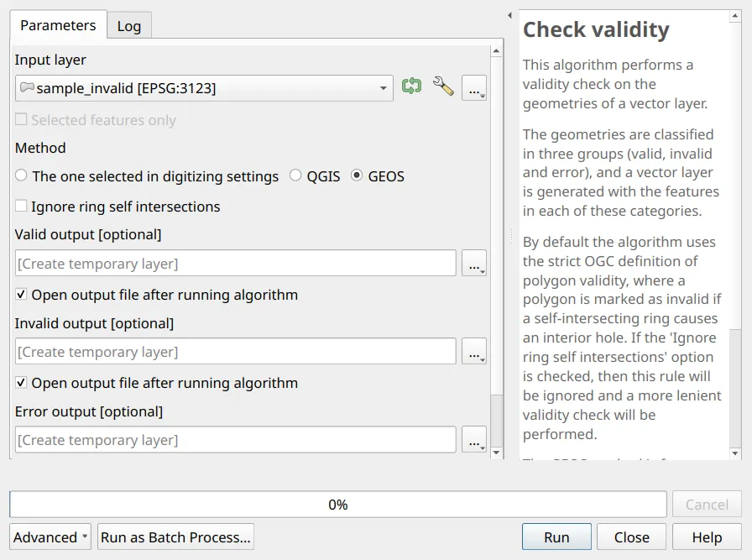752x560 pixels.
Task: Open the Invalid output ellipsis menu button
Action: coord(474,351)
